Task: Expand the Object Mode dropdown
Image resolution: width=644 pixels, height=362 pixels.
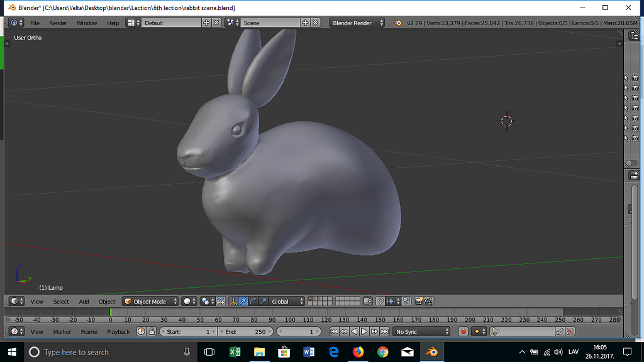Action: [151, 302]
